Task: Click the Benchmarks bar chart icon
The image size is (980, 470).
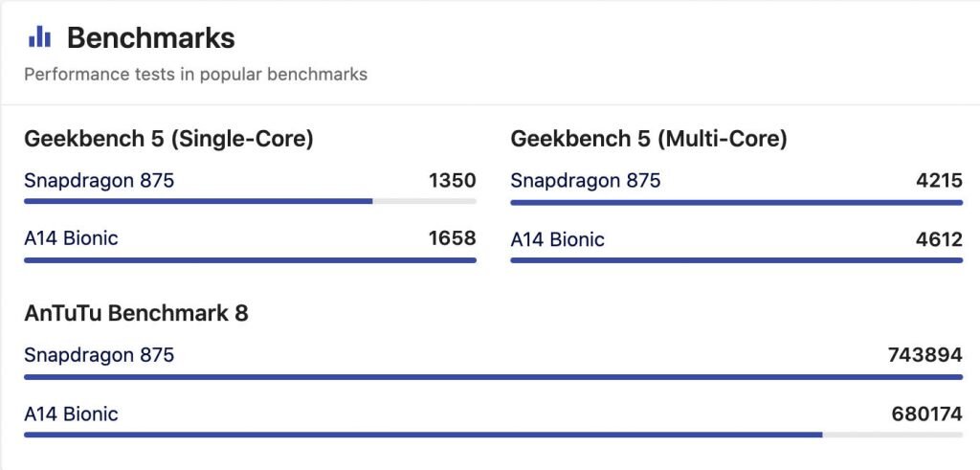Action: [39, 37]
